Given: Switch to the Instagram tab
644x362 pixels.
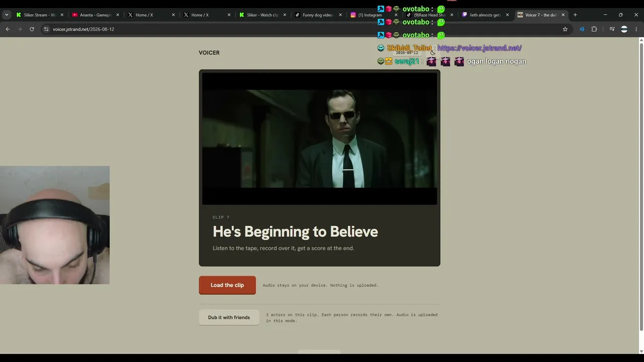Looking at the screenshot, I should (374, 15).
